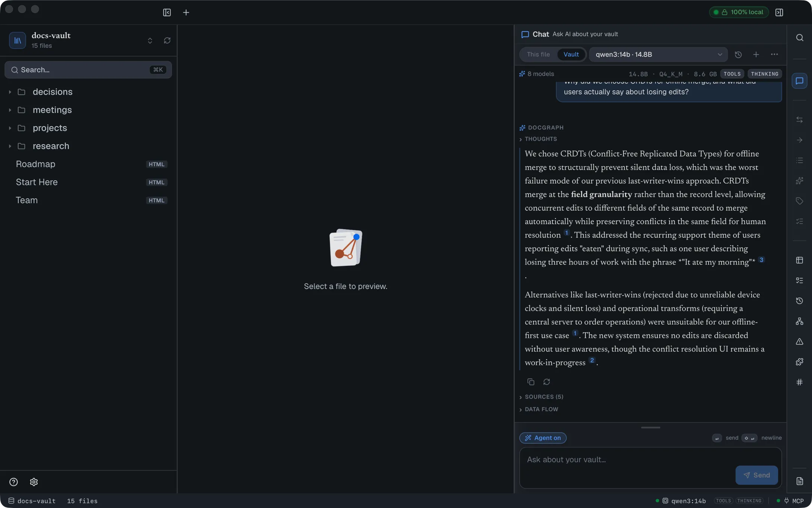Switch chat scope to Vault
Screen dimensions: 812x508
pyautogui.click(x=571, y=55)
